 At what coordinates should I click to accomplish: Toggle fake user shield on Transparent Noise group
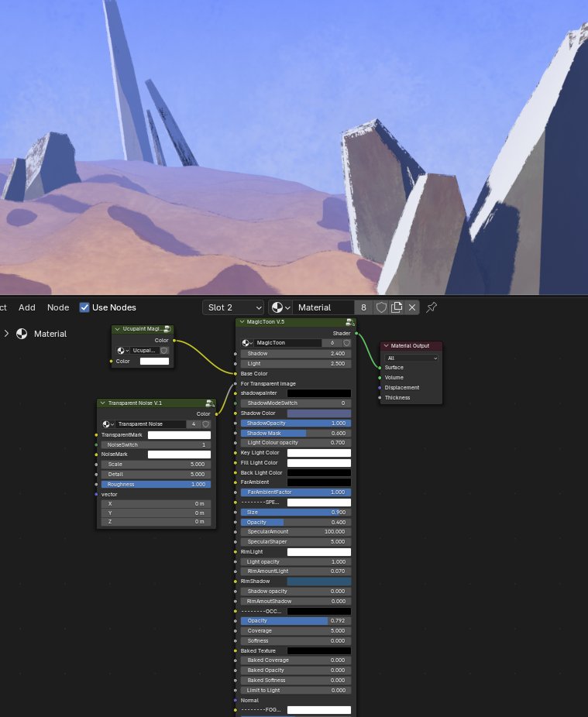click(x=206, y=424)
